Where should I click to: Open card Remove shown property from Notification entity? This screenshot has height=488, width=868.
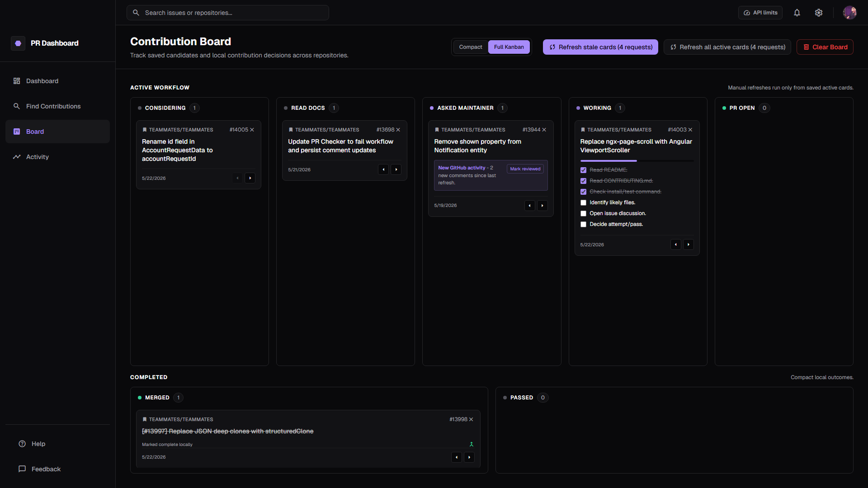[x=477, y=146]
